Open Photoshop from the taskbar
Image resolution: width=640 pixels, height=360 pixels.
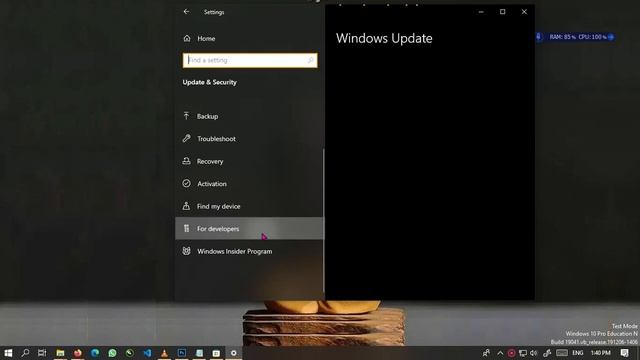[182, 353]
